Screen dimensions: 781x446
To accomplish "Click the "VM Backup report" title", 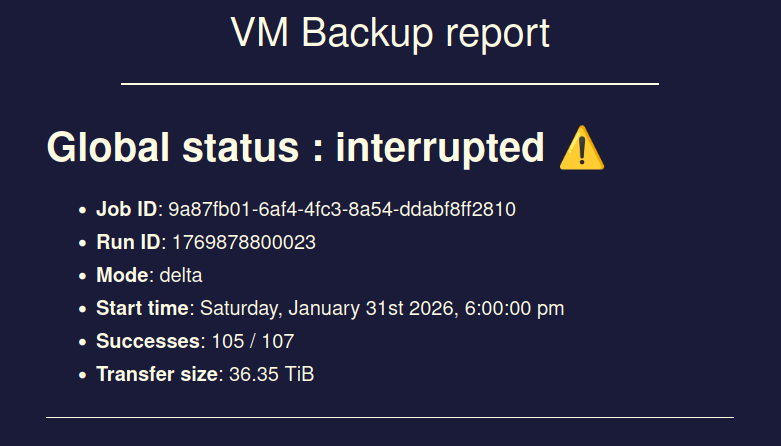I will click(x=390, y=32).
